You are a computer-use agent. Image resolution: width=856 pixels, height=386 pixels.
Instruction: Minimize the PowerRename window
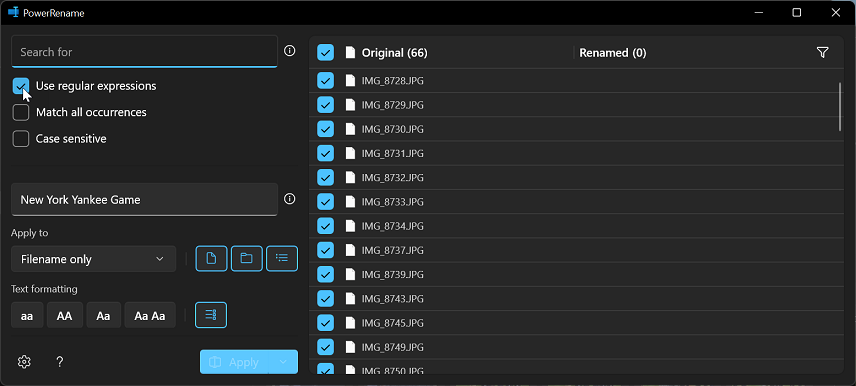pyautogui.click(x=758, y=13)
